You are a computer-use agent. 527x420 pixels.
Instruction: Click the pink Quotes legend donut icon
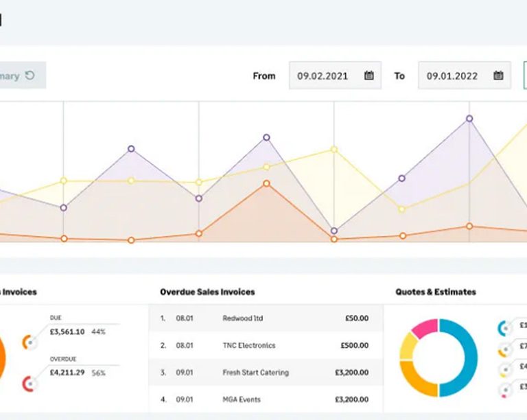[505, 390]
